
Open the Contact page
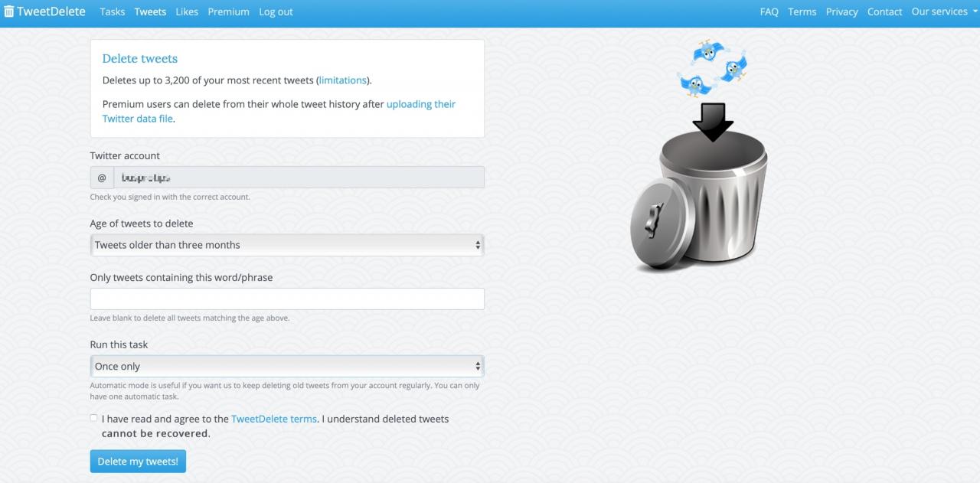pyautogui.click(x=885, y=11)
